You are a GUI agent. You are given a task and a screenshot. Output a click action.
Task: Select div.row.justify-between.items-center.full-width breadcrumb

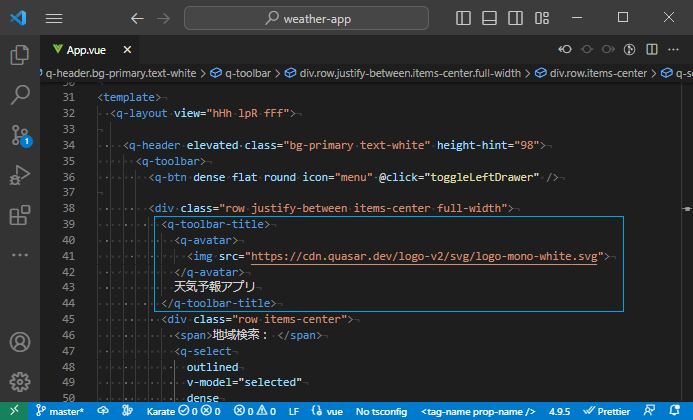pyautogui.click(x=403, y=73)
